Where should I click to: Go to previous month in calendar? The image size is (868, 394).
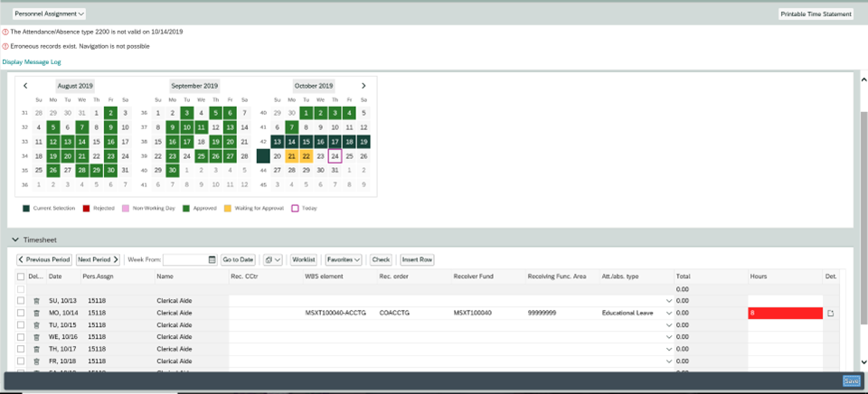pyautogui.click(x=25, y=86)
